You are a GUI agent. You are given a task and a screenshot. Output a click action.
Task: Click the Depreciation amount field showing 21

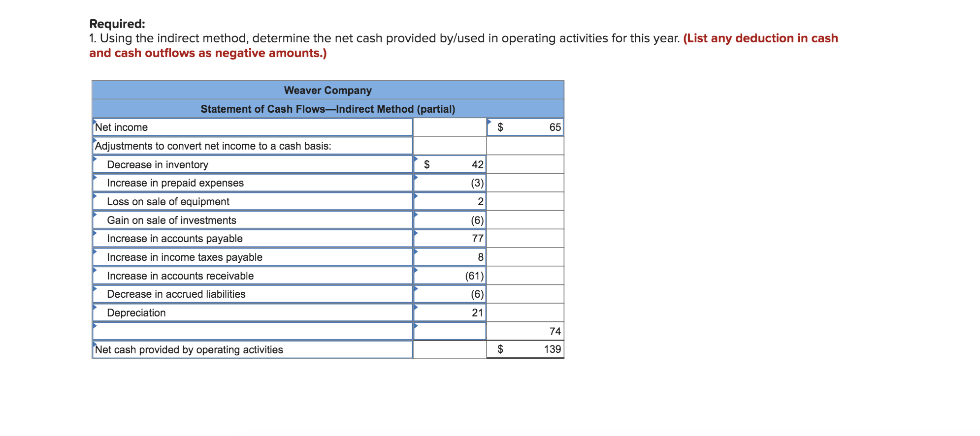pos(450,312)
